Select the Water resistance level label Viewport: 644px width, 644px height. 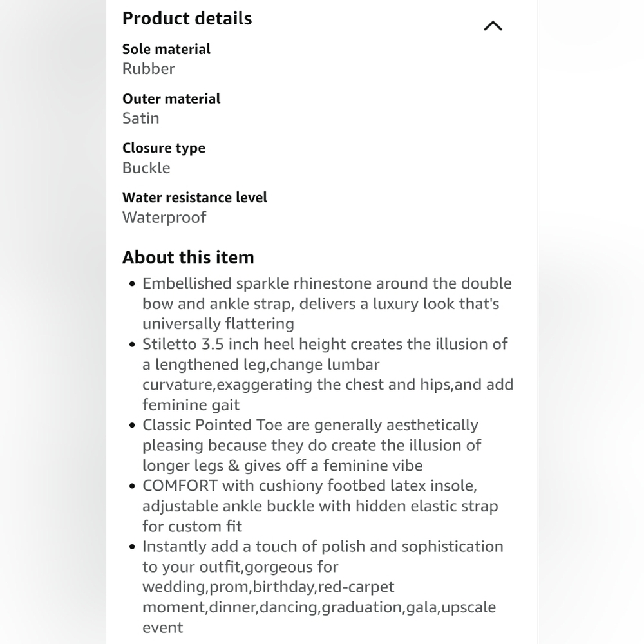194,198
